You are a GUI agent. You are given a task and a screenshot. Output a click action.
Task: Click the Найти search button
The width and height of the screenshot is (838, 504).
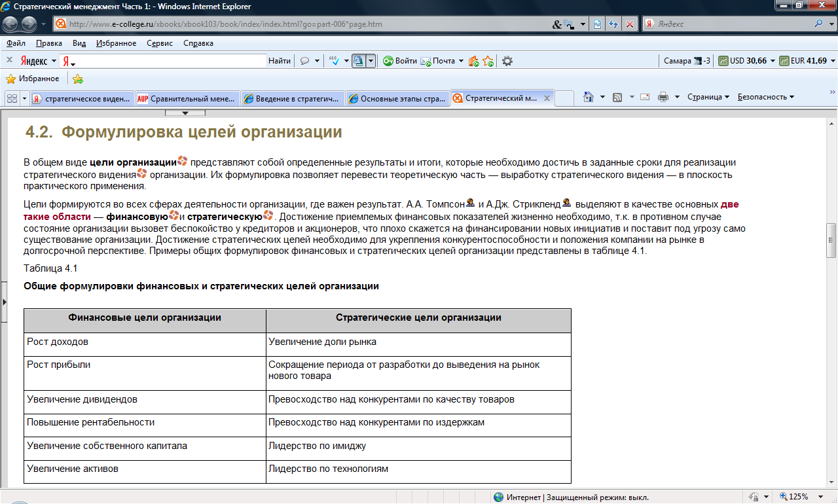point(280,61)
